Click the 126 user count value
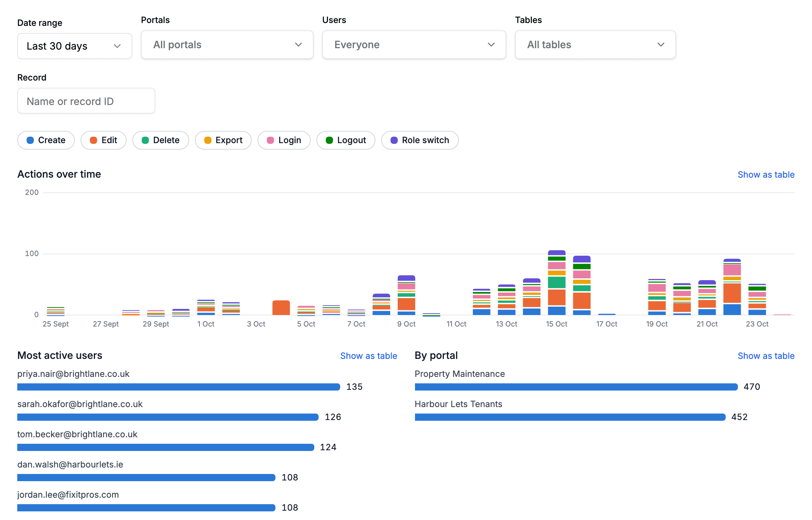The width and height of the screenshot is (812, 520). coord(333,417)
